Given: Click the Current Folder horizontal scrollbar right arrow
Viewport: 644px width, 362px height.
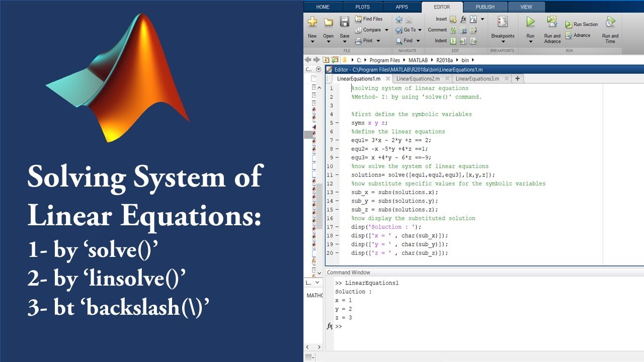Looking at the screenshot, I should click(318, 347).
